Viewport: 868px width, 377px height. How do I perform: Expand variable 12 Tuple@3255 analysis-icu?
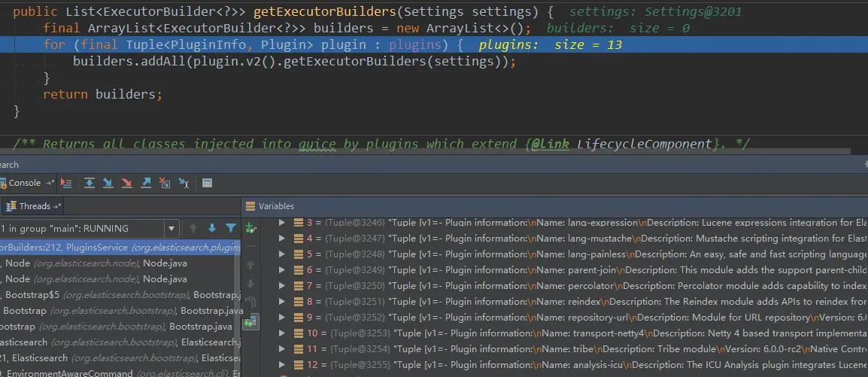click(x=282, y=366)
